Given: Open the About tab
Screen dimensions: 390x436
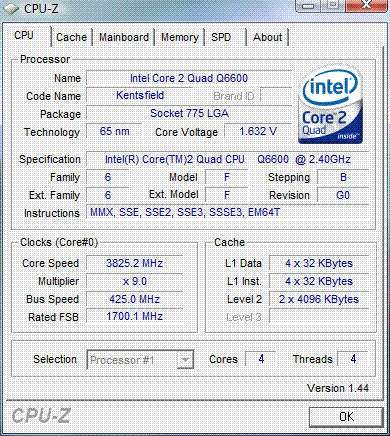Looking at the screenshot, I should pyautogui.click(x=267, y=37).
